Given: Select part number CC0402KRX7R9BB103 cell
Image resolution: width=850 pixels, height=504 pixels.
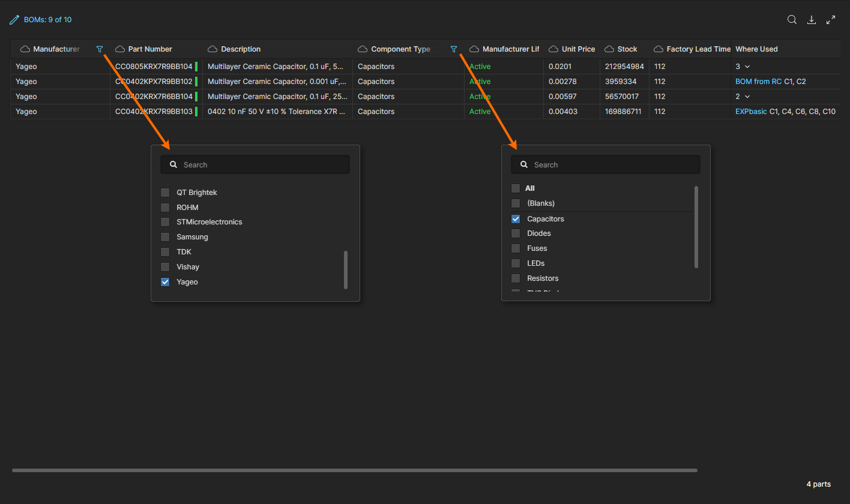Looking at the screenshot, I should 156,112.
